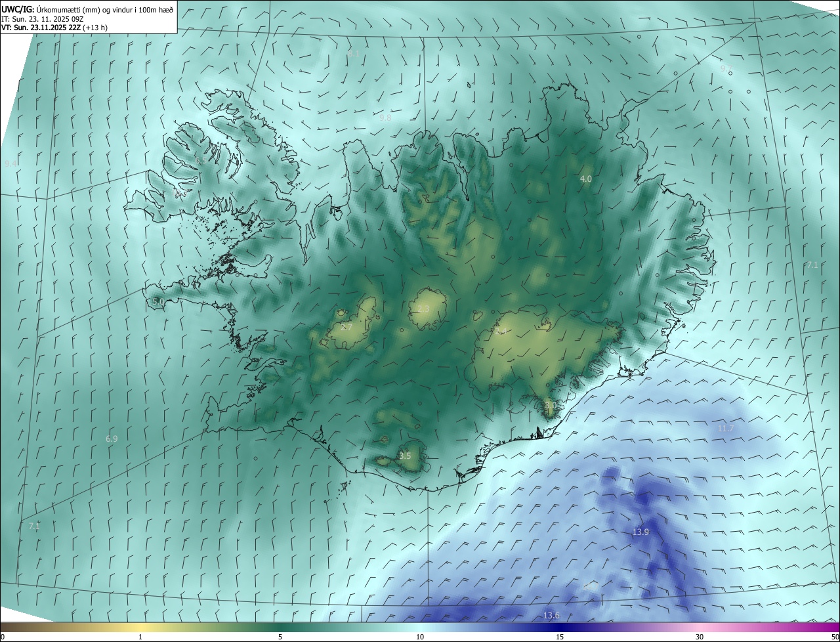Click the color scale tick labeled 50

click(835, 637)
